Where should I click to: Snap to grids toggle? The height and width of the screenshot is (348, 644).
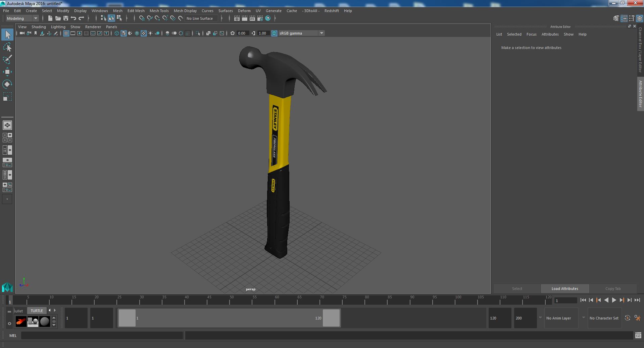142,18
